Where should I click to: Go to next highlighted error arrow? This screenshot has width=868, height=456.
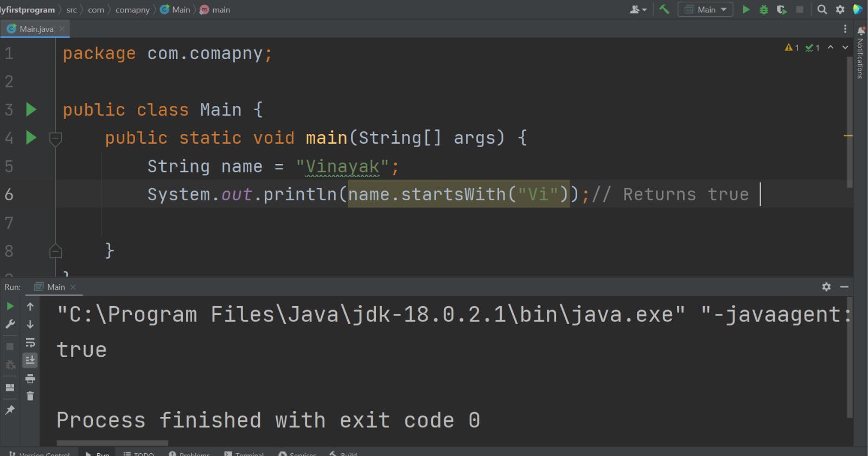pos(845,48)
